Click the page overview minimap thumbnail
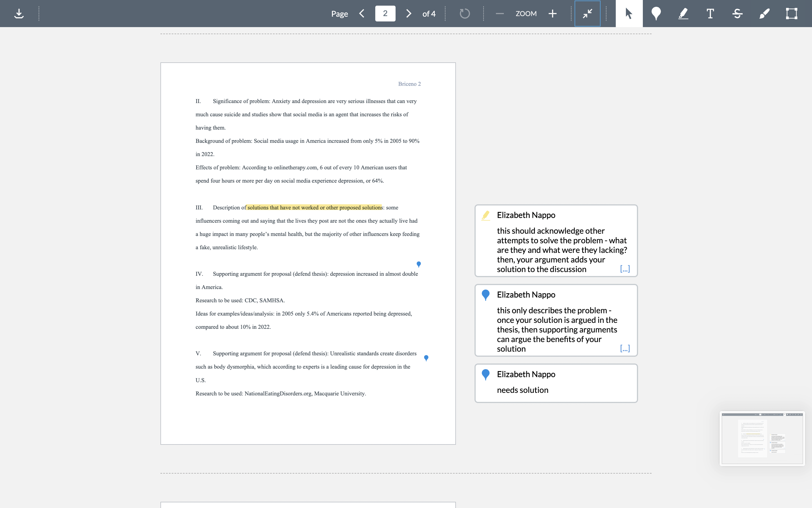 coord(762,439)
